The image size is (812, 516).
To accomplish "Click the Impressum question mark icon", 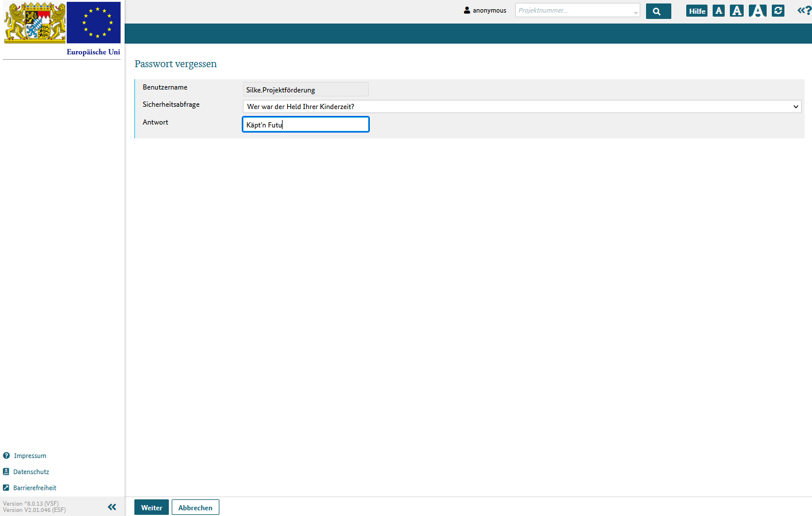I will pyautogui.click(x=6, y=456).
